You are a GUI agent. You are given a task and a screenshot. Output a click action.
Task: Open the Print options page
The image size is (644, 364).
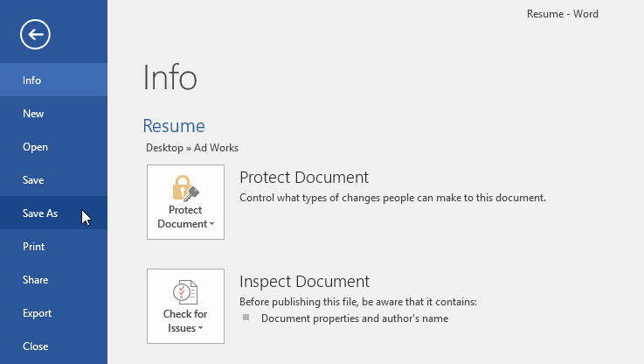click(33, 247)
